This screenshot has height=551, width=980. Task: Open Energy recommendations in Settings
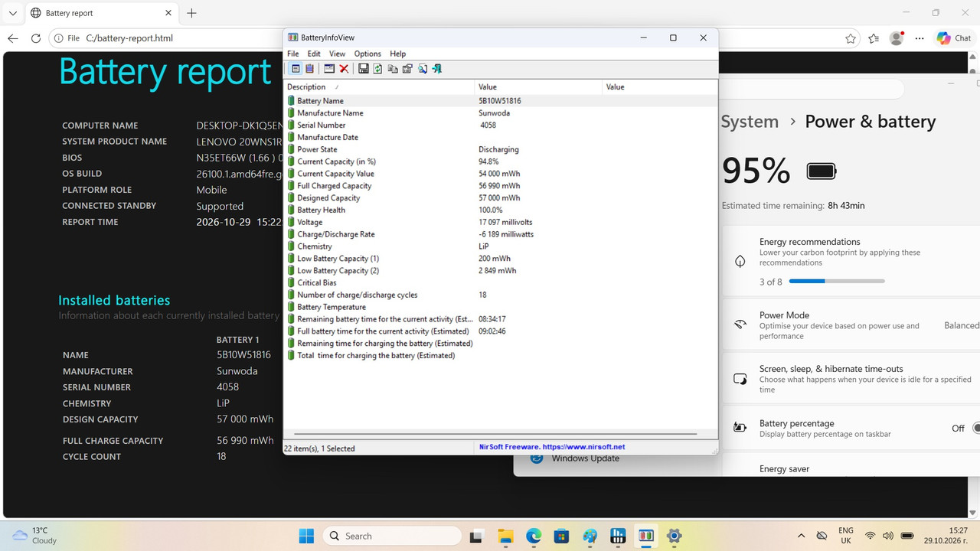click(x=851, y=261)
